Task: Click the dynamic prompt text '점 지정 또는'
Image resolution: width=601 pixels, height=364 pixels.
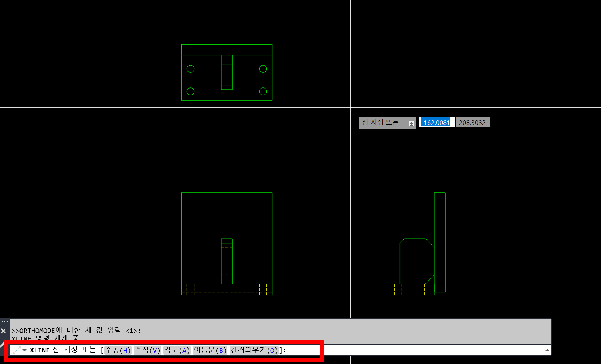Action: [x=380, y=122]
